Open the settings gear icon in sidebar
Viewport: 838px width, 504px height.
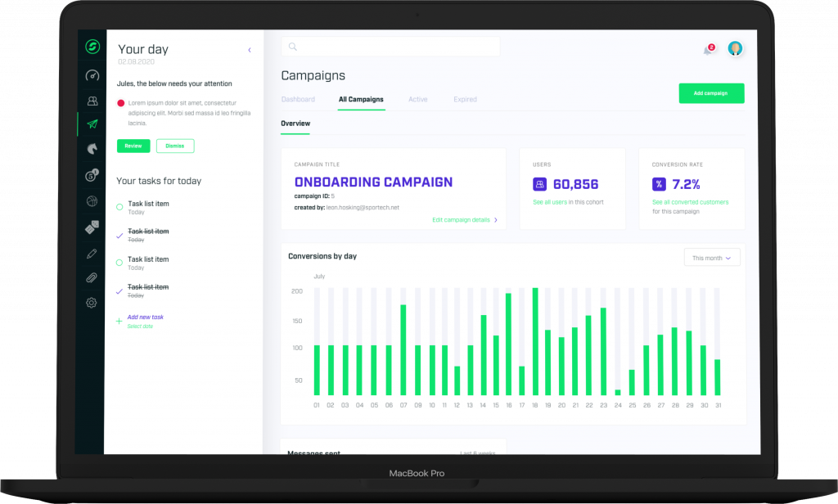(92, 303)
